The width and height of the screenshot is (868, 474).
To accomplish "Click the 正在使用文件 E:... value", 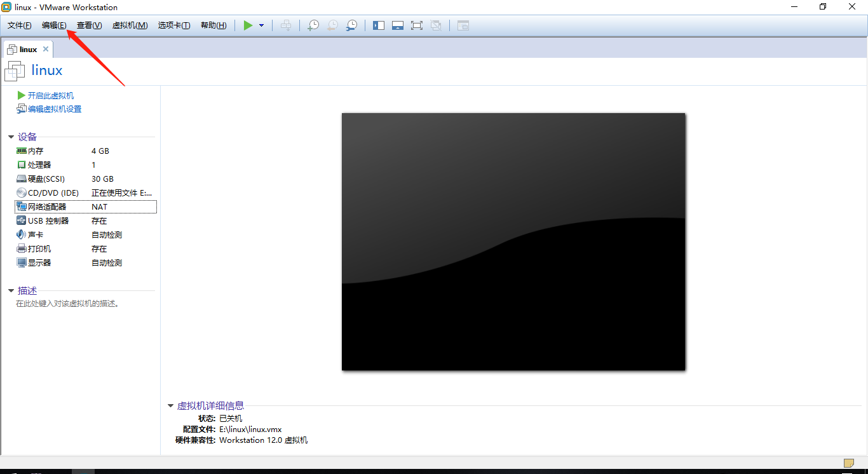I will 122,193.
